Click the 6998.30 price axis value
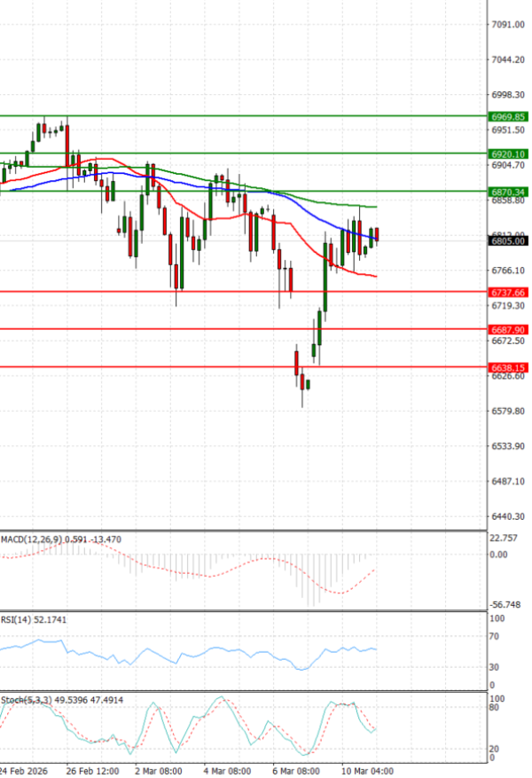The height and width of the screenshot is (778, 532). pos(508,95)
